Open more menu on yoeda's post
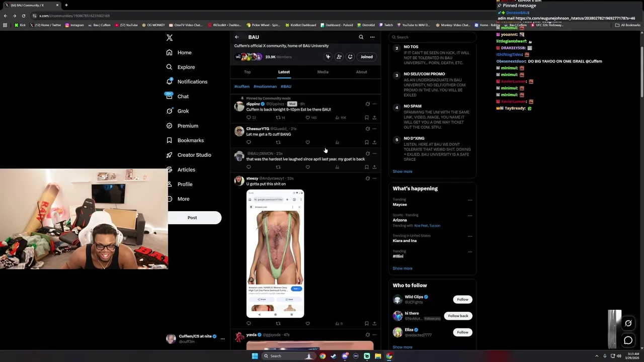 [x=374, y=335]
